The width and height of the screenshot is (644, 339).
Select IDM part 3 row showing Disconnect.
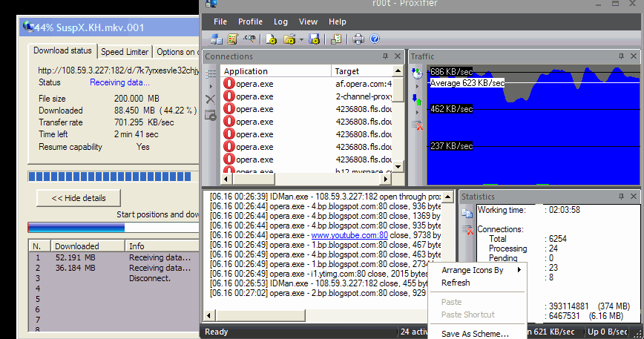(114, 278)
